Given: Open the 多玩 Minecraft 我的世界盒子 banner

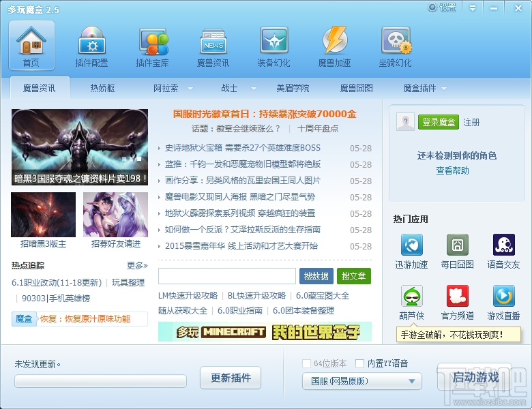Looking at the screenshot, I should (265, 332).
